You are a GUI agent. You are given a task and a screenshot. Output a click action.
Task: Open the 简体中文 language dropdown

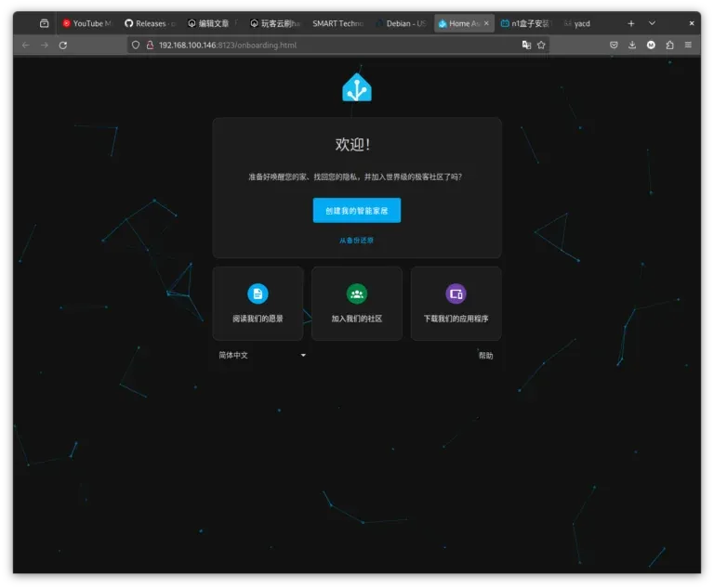click(x=262, y=355)
